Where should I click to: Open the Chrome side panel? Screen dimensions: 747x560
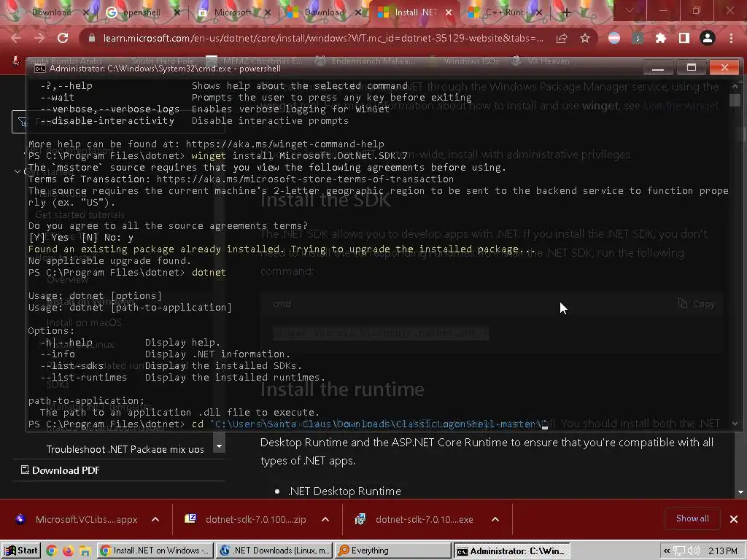(684, 38)
